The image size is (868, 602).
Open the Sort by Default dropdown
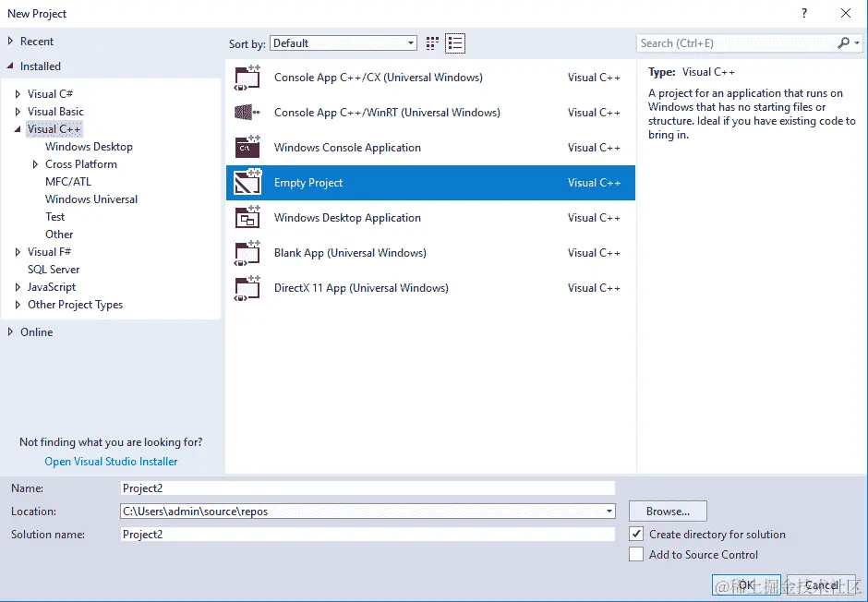344,43
